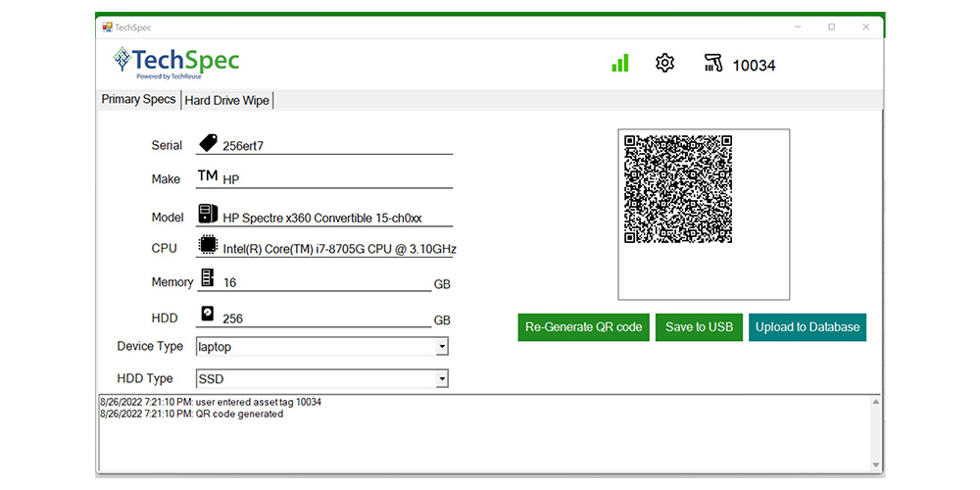Click the Model field with HP Spectre x360
The height and width of the screenshot is (490, 980).
point(337,219)
